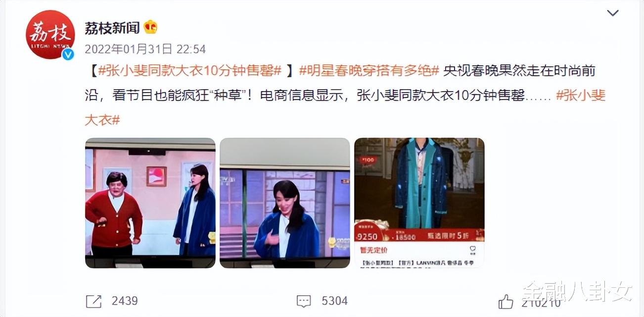Click the comment count 5304
The image size is (644, 317).
point(335,301)
